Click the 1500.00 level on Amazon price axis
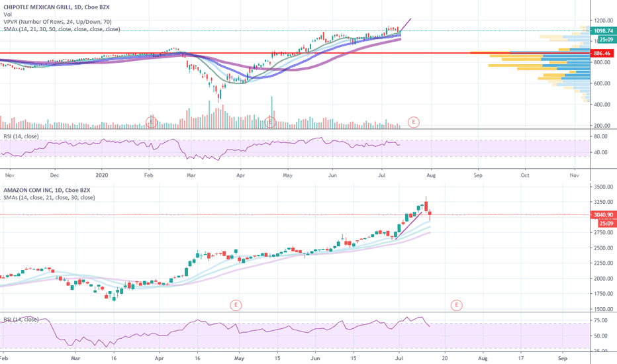Screen dimensions: 617x364 (604, 309)
